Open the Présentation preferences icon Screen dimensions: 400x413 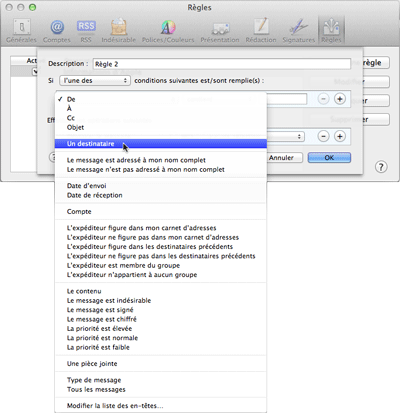220,31
